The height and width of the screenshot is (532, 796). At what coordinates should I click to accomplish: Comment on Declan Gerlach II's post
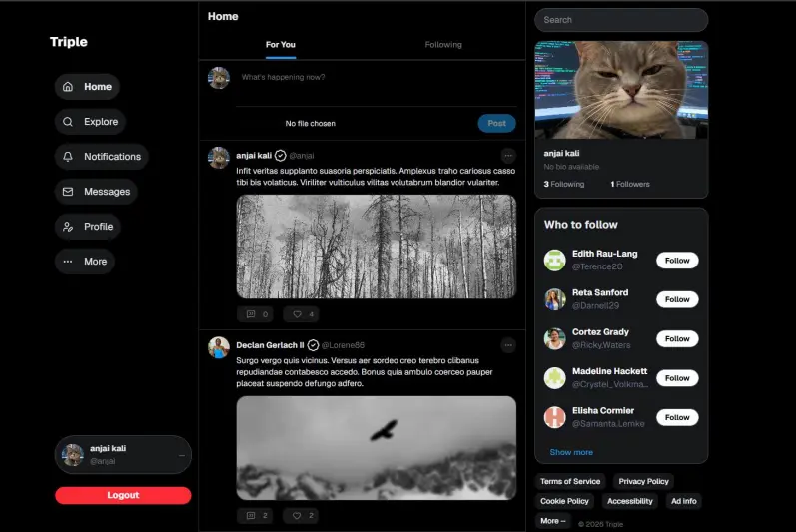pyautogui.click(x=256, y=516)
